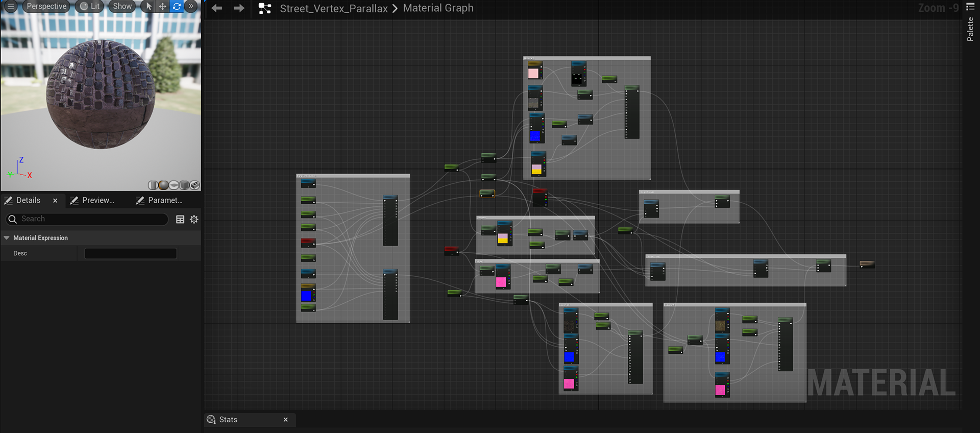Open the Show flags menu
This screenshot has width=980, height=433.
click(x=122, y=6)
